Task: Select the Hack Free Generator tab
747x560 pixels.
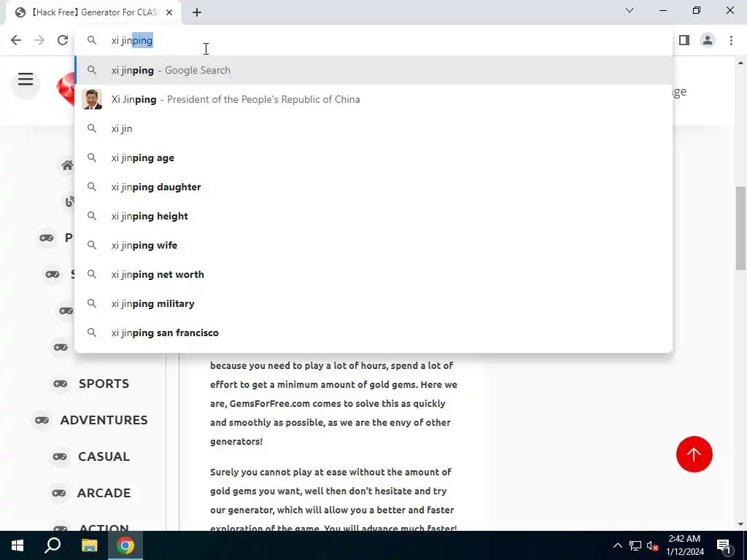Action: pyautogui.click(x=93, y=12)
